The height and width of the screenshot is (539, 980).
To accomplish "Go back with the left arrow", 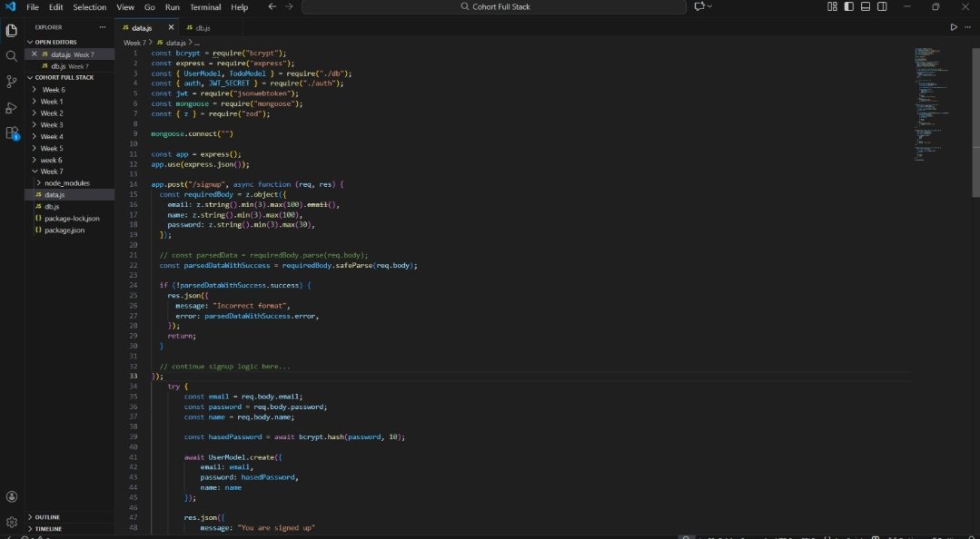I will point(272,7).
